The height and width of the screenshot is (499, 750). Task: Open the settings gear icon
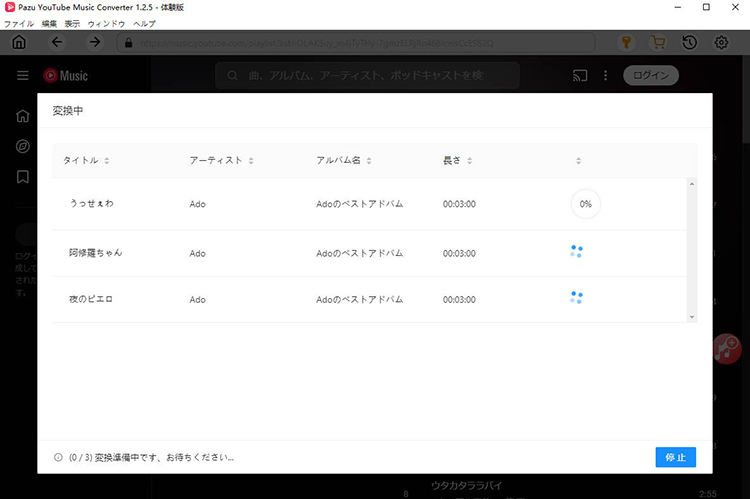[x=721, y=43]
